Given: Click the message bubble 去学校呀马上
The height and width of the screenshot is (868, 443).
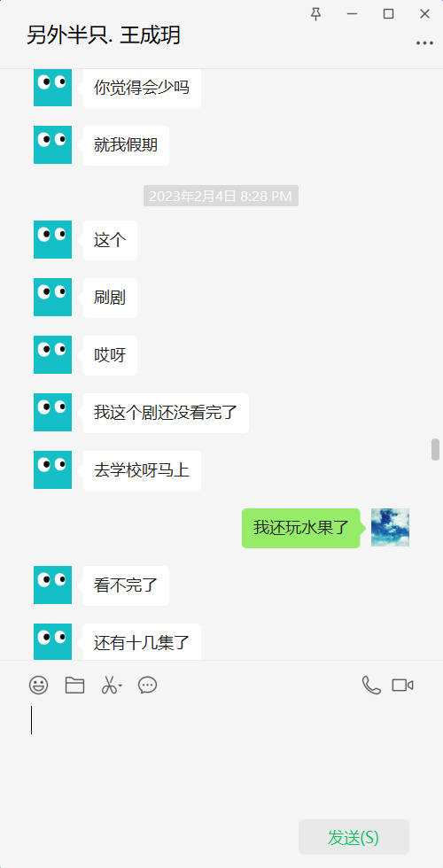Looking at the screenshot, I should point(142,470).
